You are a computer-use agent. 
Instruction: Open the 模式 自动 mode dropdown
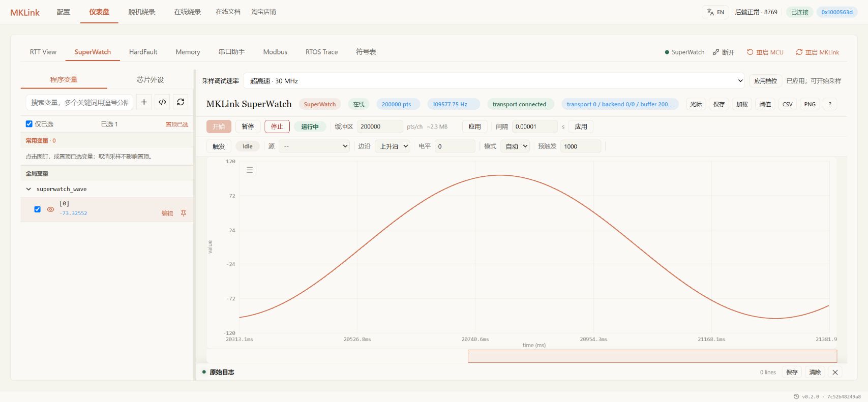515,146
